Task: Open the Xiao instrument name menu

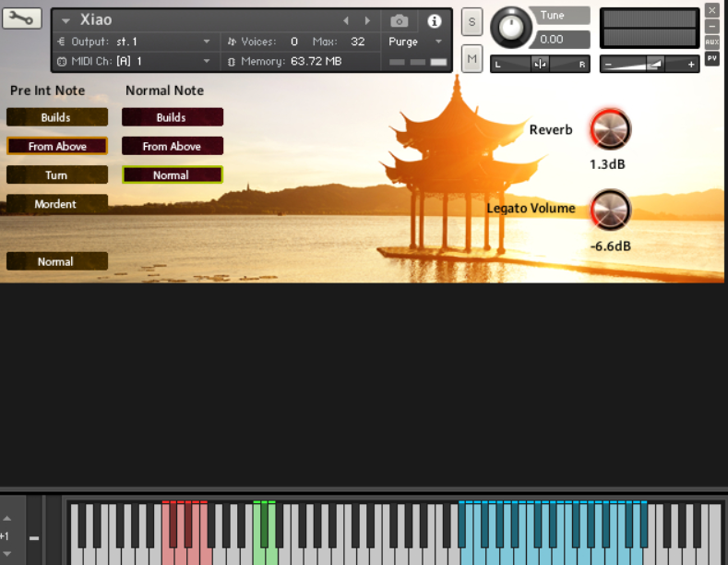Action: 66,20
